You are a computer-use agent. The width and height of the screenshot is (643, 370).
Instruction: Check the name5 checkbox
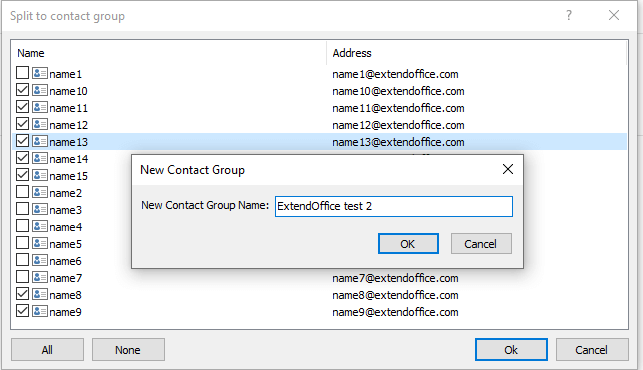click(22, 243)
